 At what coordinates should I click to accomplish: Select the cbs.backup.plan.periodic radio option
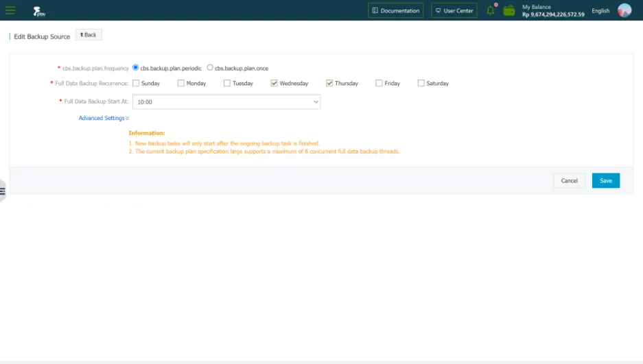click(x=136, y=68)
